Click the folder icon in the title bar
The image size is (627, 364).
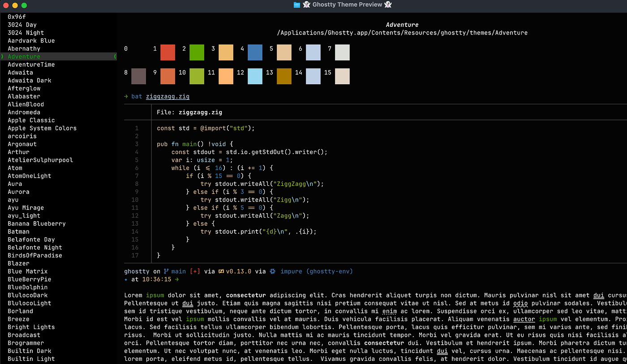[296, 4]
